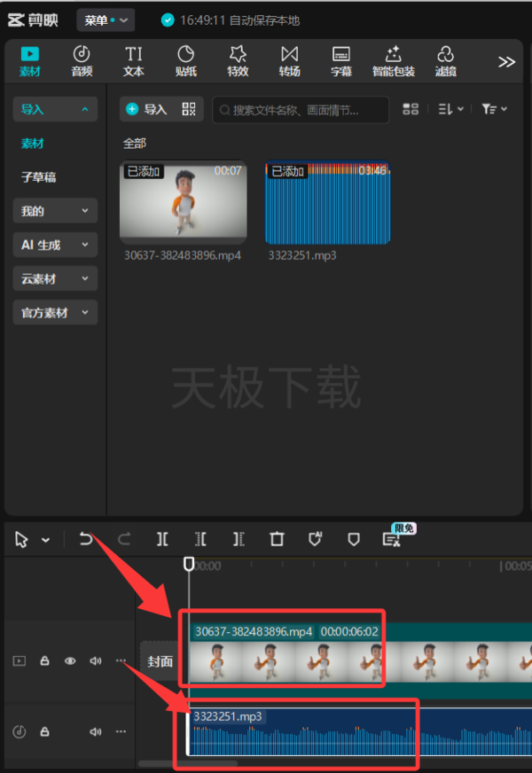The width and height of the screenshot is (532, 773).
Task: Click the timeline horizontal scrollbar
Action: tap(187, 763)
